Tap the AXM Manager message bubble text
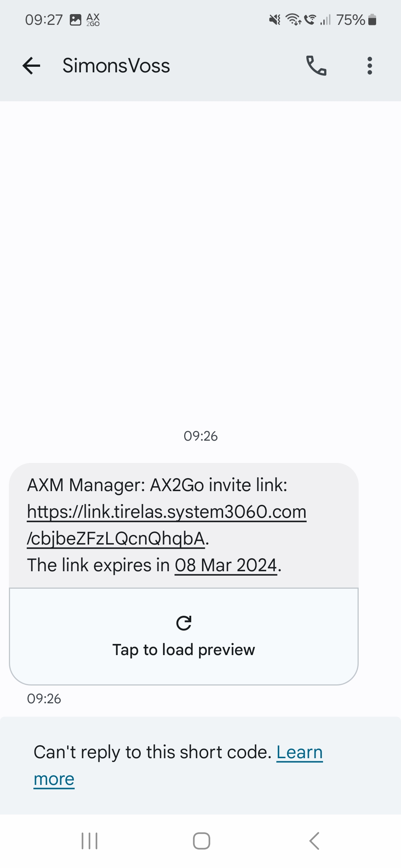 (157, 485)
